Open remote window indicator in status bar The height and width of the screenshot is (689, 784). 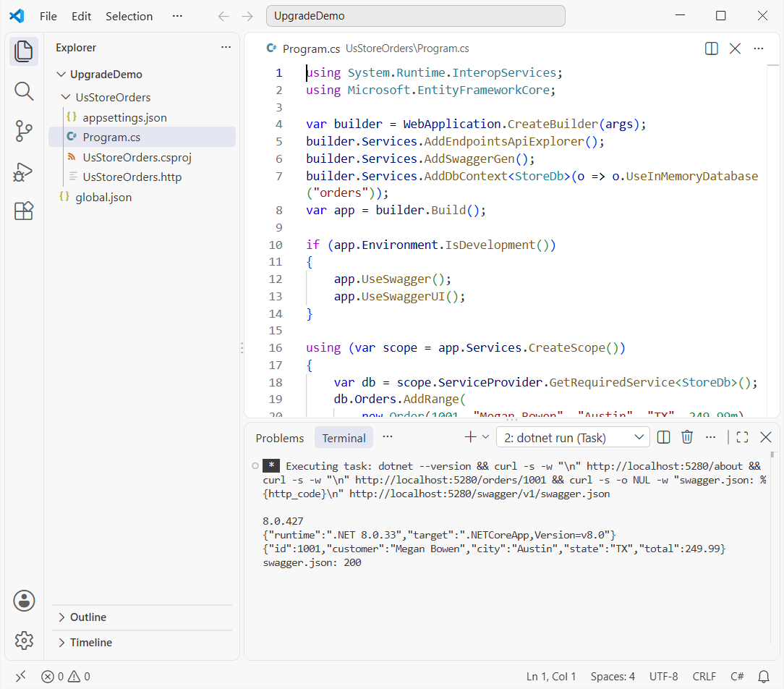[x=20, y=677]
